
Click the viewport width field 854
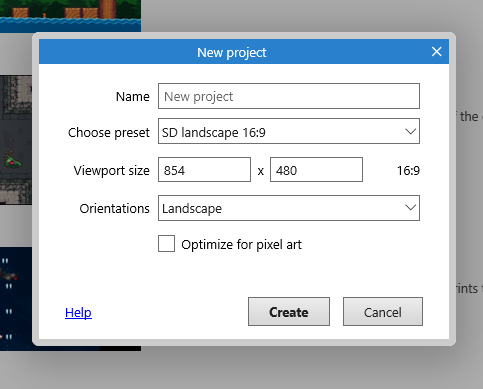click(204, 170)
